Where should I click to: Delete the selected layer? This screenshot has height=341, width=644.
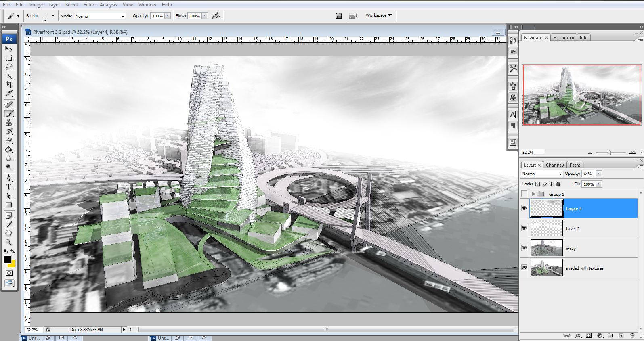(x=632, y=335)
